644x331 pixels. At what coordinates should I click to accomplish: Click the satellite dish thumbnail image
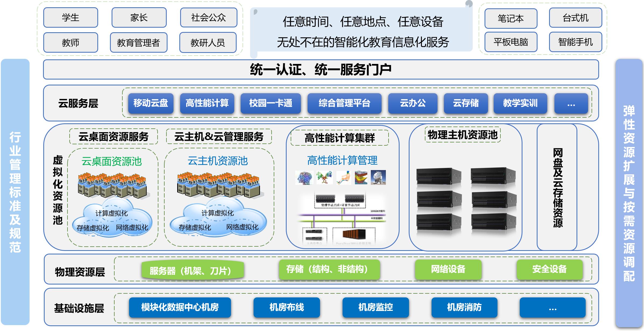pyautogui.click(x=378, y=177)
